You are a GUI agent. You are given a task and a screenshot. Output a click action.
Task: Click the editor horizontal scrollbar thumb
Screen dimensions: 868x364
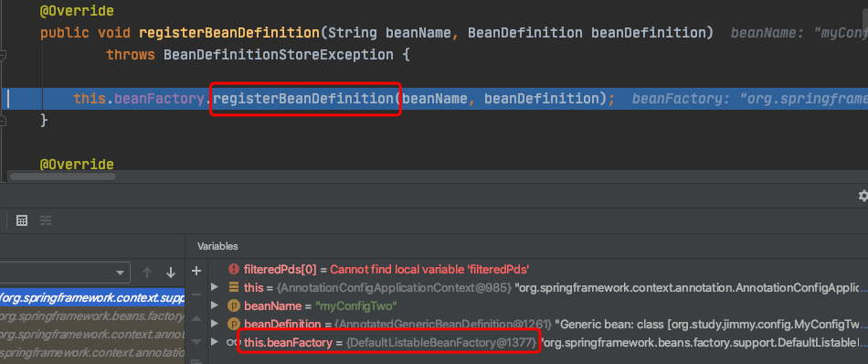coord(63,177)
